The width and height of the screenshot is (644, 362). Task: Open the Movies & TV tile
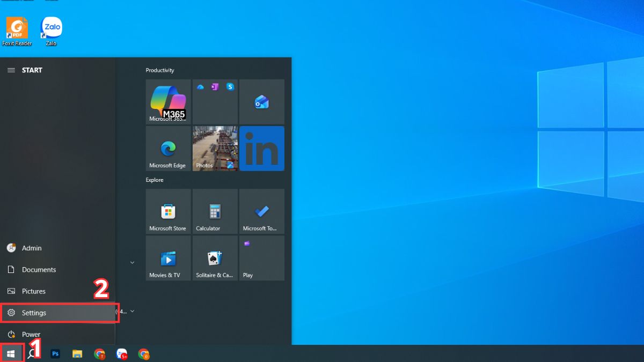169,258
